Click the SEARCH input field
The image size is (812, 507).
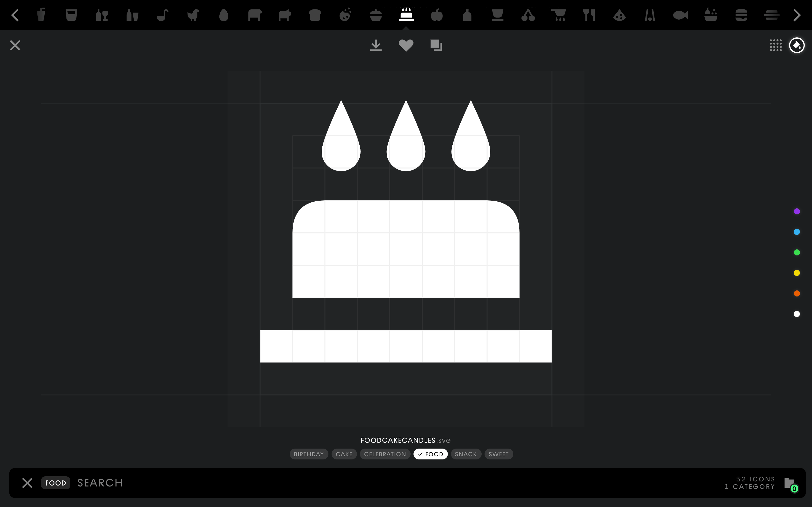(x=235, y=483)
